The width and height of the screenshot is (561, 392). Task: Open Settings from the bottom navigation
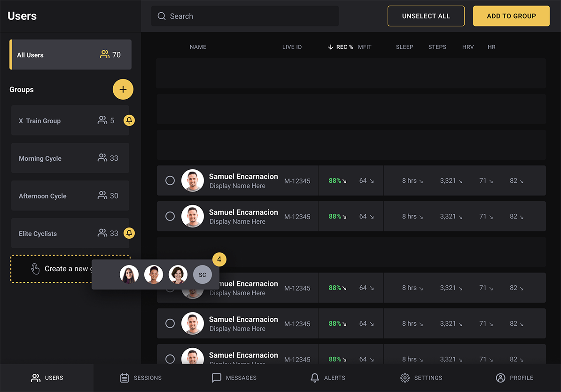click(x=421, y=378)
